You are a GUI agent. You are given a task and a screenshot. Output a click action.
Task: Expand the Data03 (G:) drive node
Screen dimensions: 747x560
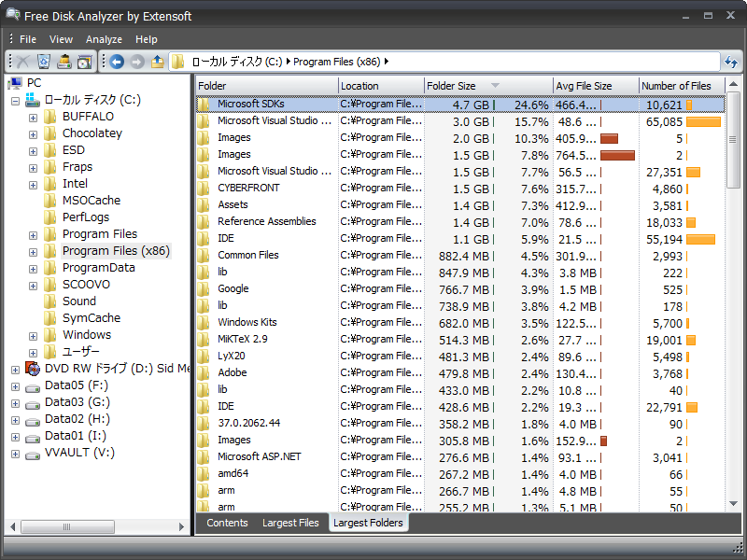coord(15,403)
